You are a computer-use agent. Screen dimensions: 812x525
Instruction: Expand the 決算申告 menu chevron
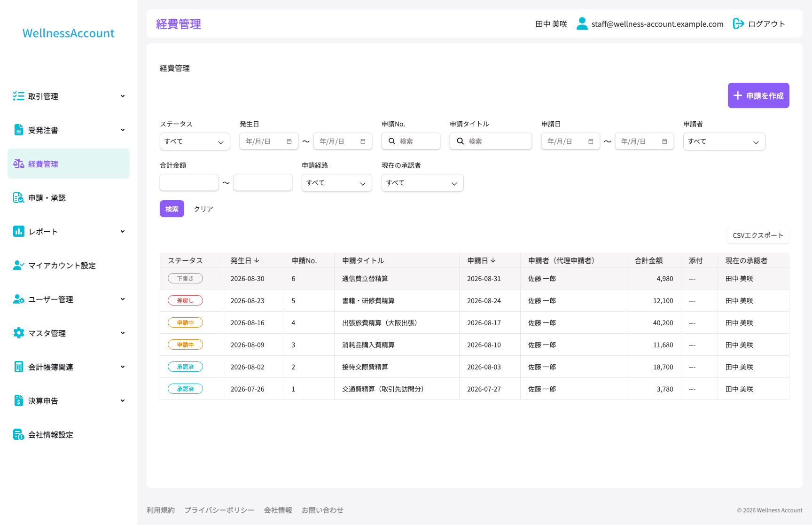[x=123, y=400]
